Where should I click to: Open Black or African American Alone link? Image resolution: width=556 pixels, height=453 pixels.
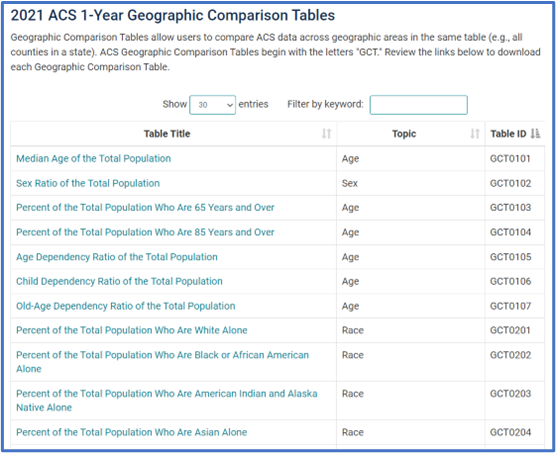point(162,362)
